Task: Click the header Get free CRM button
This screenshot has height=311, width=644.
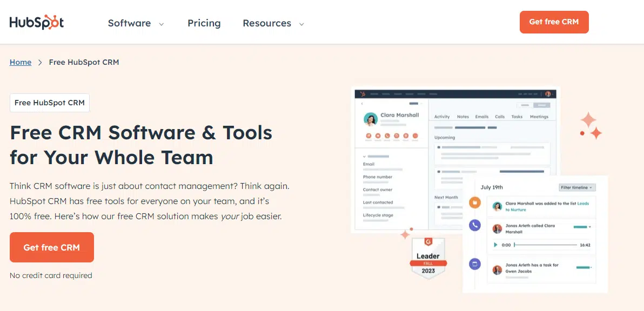Action: point(554,22)
